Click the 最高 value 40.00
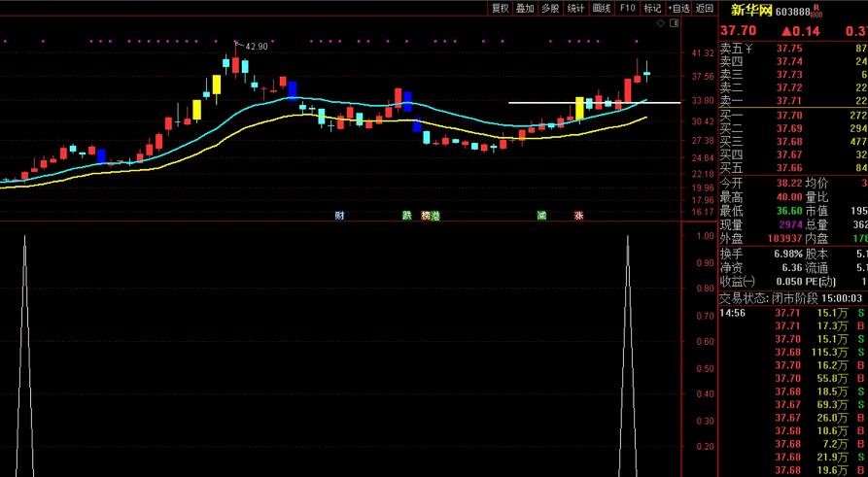 pyautogui.click(x=788, y=197)
